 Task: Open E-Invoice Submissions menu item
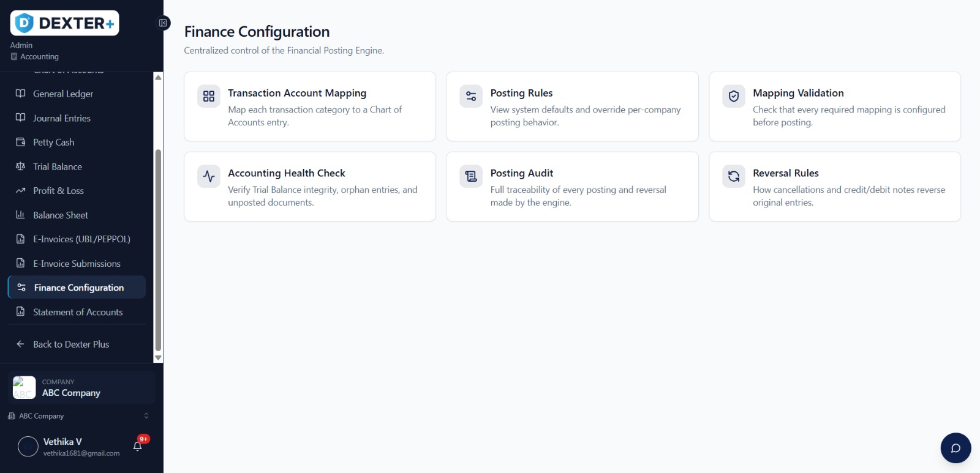(x=77, y=263)
